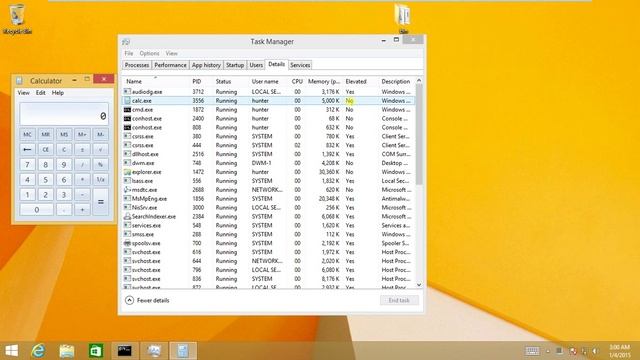Image resolution: width=640 pixels, height=360 pixels.
Task: Click the Calculator CE button
Action: [46, 149]
